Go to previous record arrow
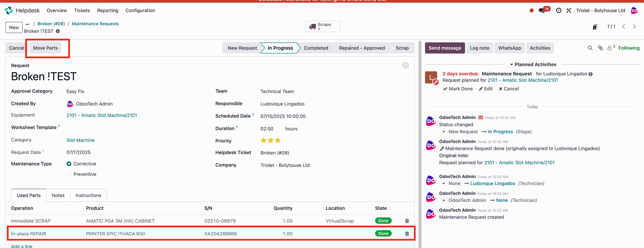The height and width of the screenshot is (248, 644). [624, 27]
